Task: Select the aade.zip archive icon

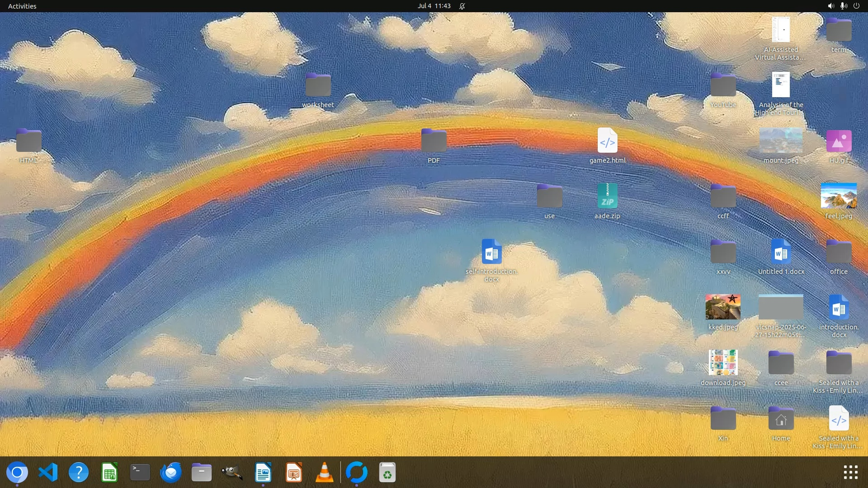Action: pos(607,196)
